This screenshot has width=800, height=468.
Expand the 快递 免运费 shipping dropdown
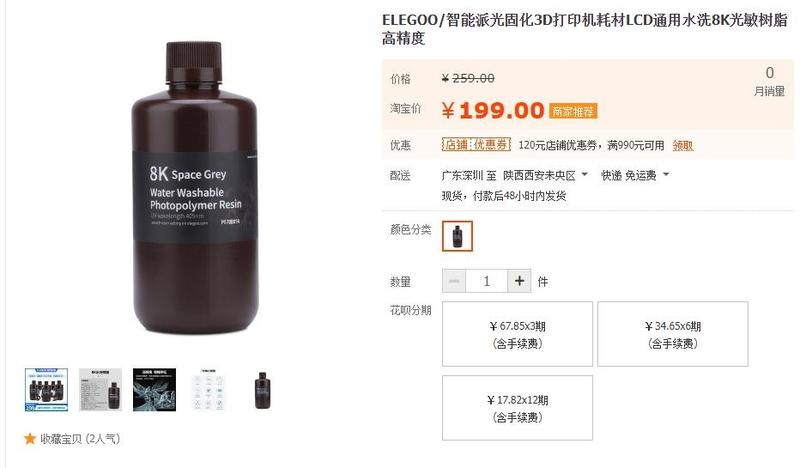[x=635, y=176]
